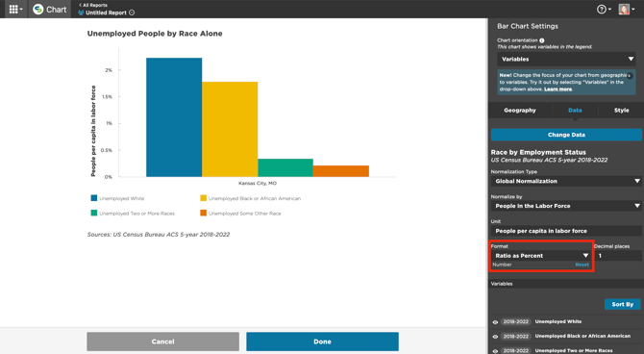Click the blue Unemployed White bar
The height and width of the screenshot is (354, 644).
(174, 117)
